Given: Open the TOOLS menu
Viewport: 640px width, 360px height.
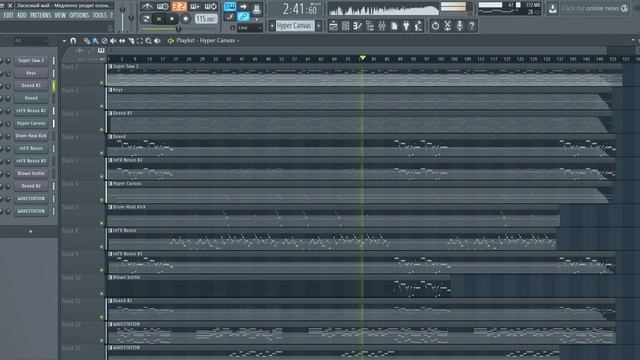Looking at the screenshot, I should pyautogui.click(x=99, y=15).
